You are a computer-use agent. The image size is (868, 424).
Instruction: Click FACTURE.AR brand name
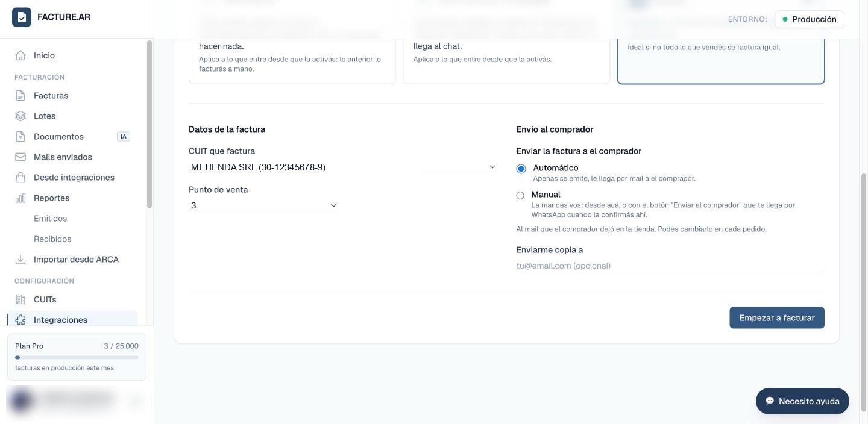coord(64,17)
